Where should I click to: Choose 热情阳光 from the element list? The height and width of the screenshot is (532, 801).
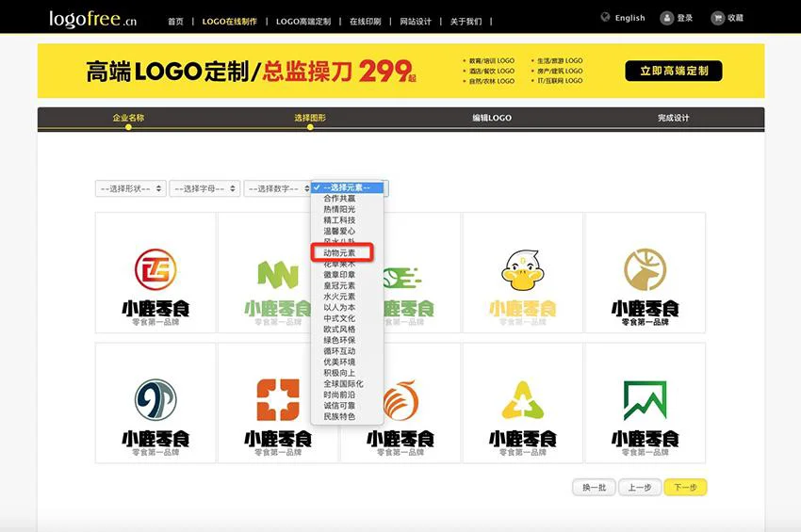[x=348, y=209]
